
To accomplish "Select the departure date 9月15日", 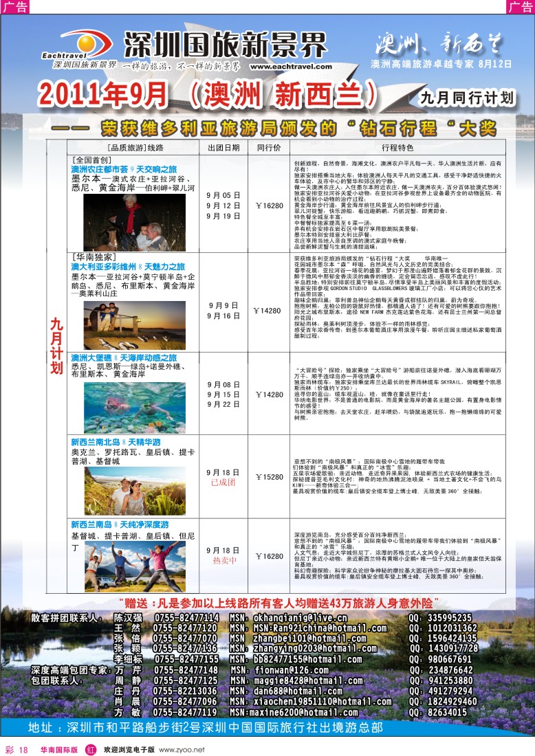I will coord(223,394).
